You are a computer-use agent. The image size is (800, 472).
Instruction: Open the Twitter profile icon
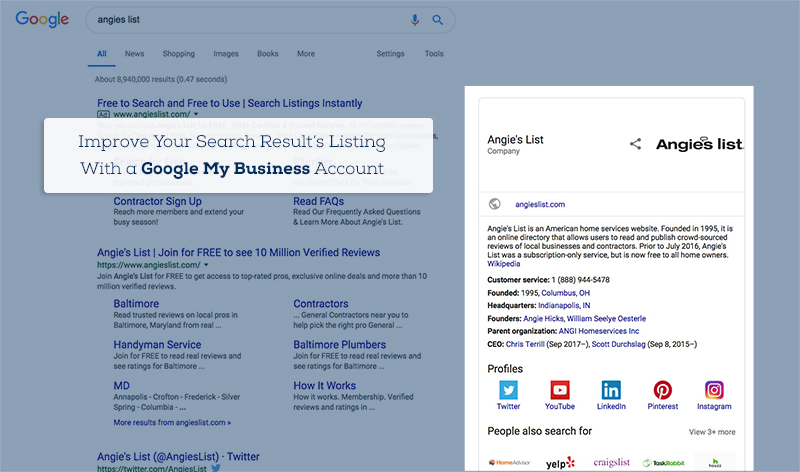click(508, 390)
